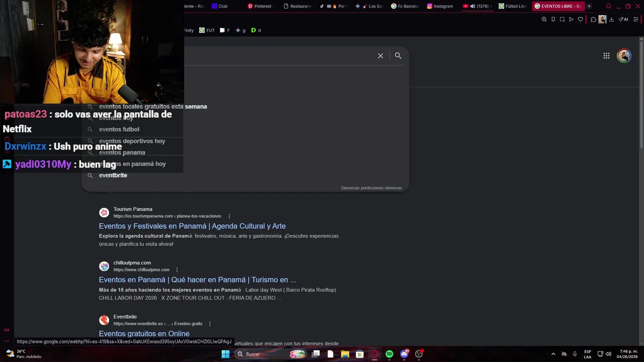Image resolution: width=644 pixels, height=362 pixels.
Task: Open the volume icon in system tray
Action: click(609, 354)
